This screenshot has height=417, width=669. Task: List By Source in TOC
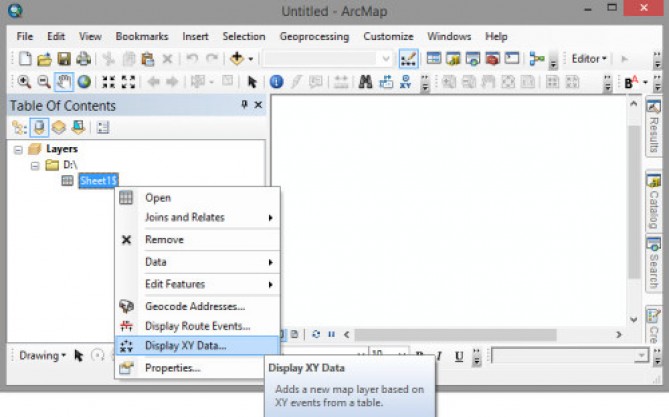tap(39, 127)
